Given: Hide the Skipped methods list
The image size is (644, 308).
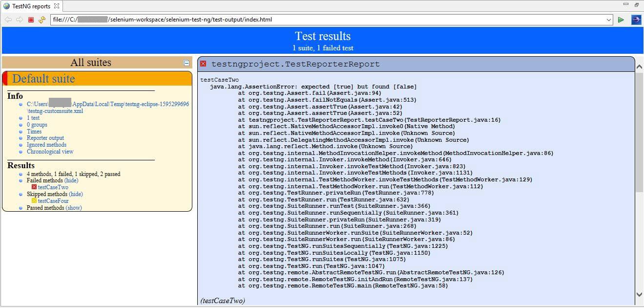Looking at the screenshot, I should click(x=76, y=194).
